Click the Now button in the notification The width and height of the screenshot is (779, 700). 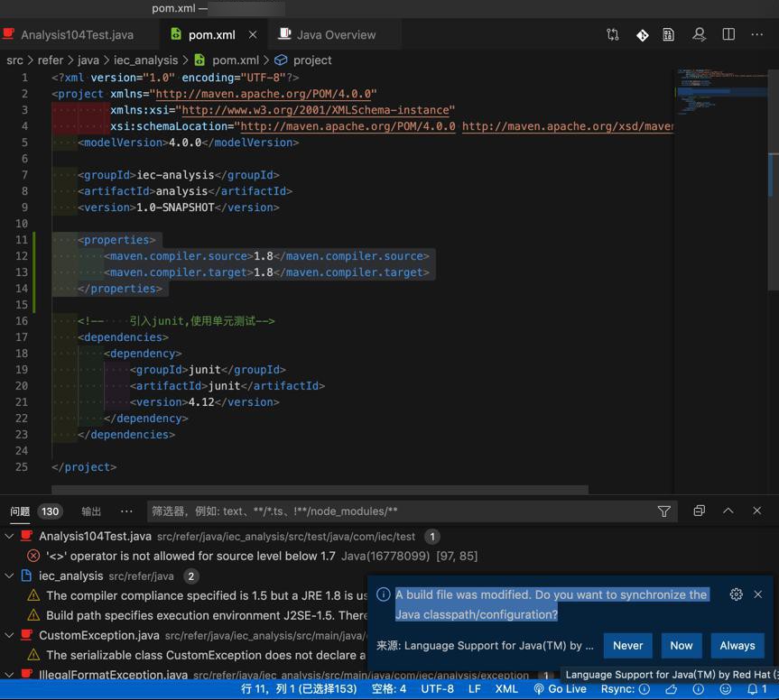click(681, 645)
